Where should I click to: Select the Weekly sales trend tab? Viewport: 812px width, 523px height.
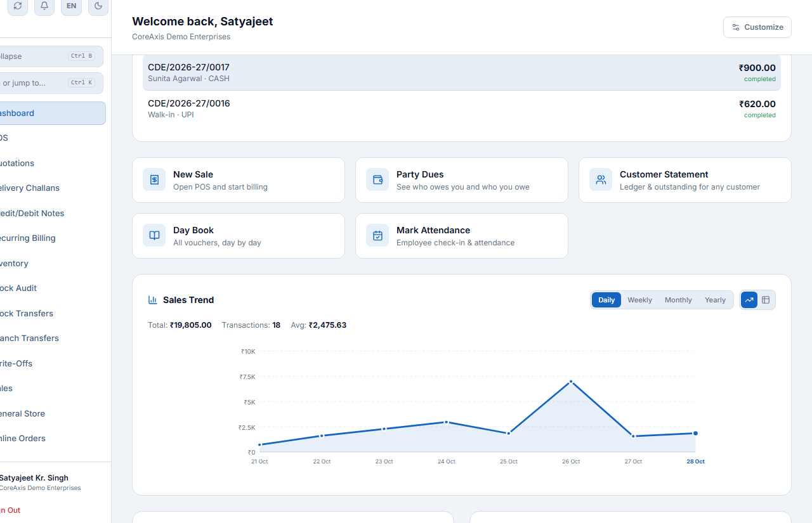click(639, 300)
